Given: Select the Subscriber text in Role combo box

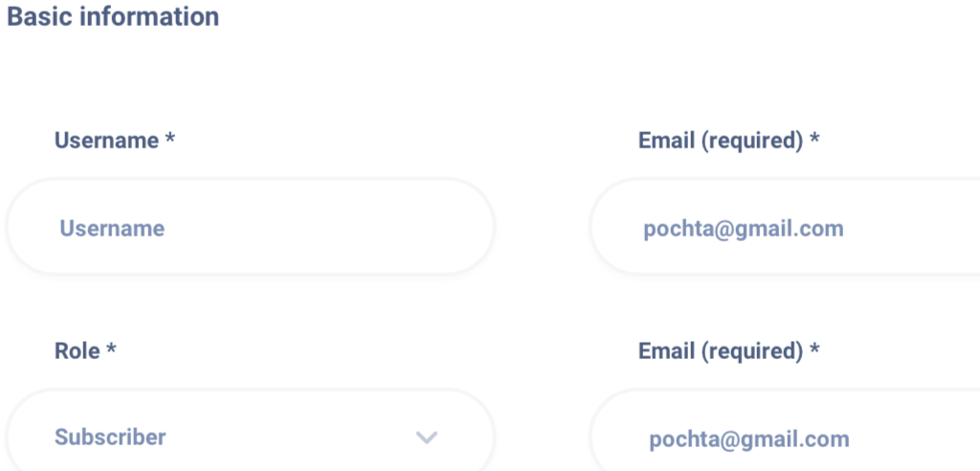Looking at the screenshot, I should click(x=110, y=437).
